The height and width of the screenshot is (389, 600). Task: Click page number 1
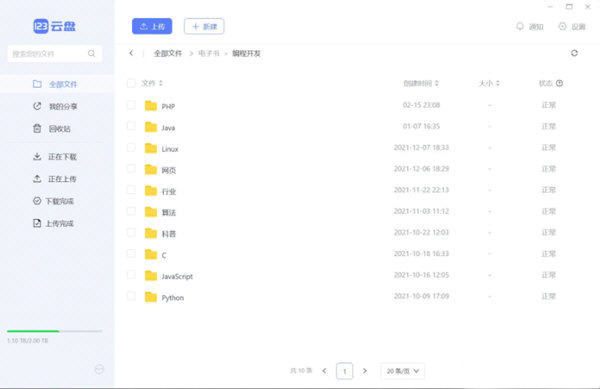(x=344, y=371)
